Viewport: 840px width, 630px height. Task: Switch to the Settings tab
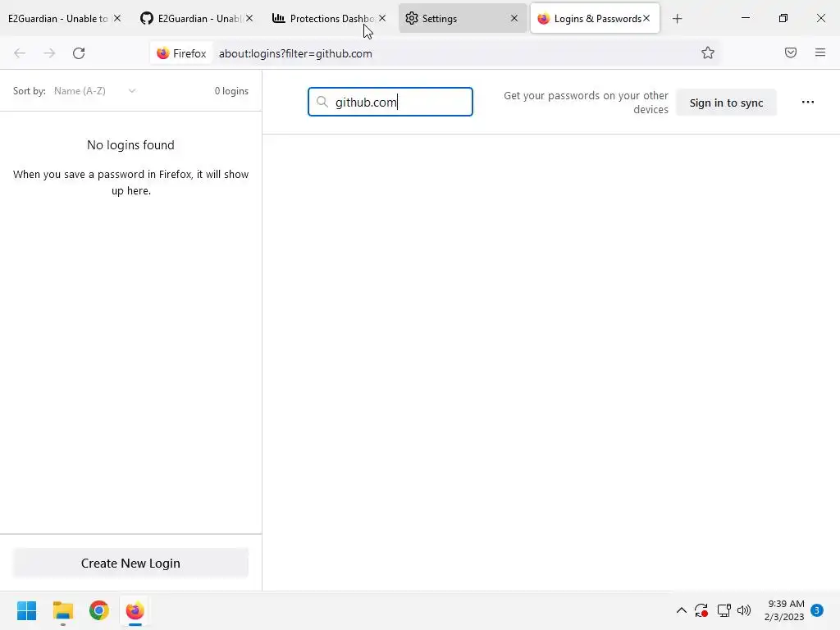pos(462,18)
